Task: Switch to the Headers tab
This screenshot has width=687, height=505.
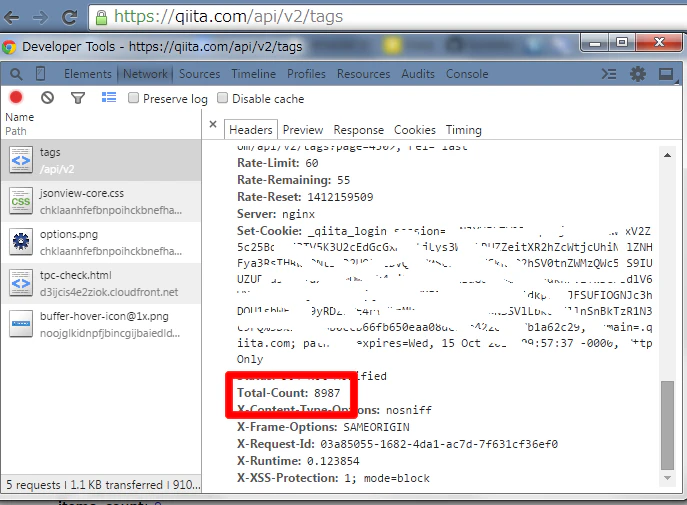Action: pyautogui.click(x=251, y=130)
